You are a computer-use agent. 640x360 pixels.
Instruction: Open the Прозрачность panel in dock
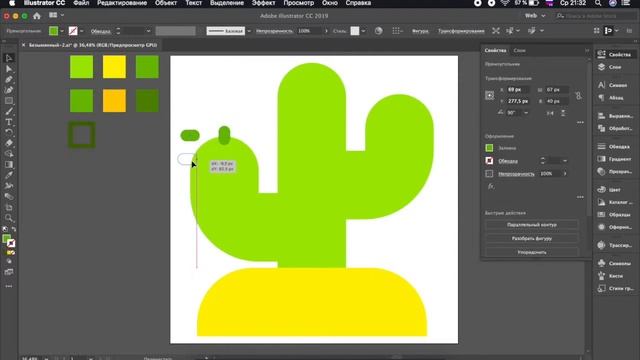[615, 171]
